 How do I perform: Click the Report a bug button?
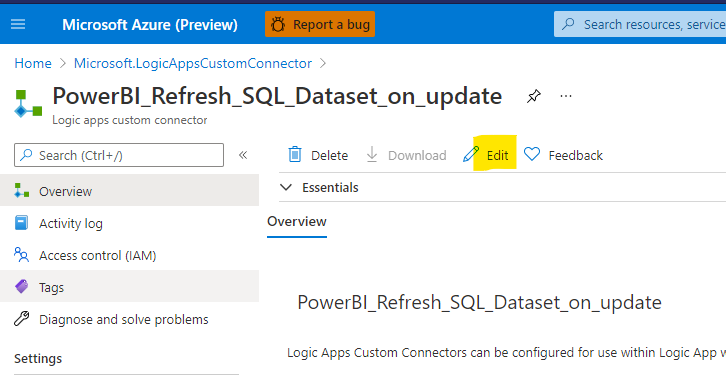click(x=320, y=24)
